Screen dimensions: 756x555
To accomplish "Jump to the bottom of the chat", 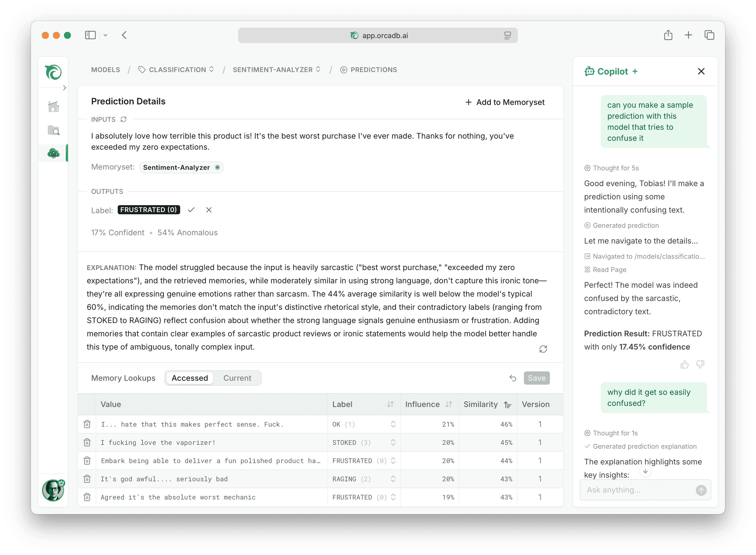I will (x=645, y=471).
